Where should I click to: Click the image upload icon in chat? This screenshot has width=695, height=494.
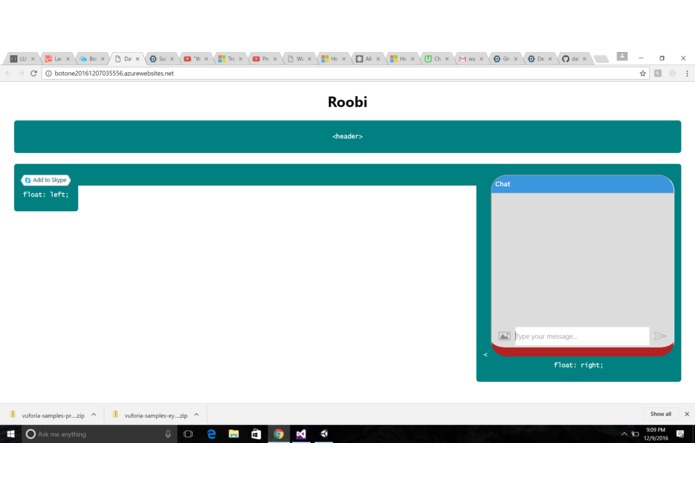pyautogui.click(x=504, y=336)
